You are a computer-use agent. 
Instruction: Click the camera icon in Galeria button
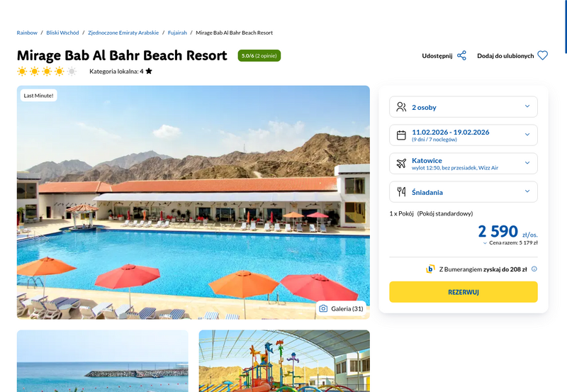pos(323,308)
